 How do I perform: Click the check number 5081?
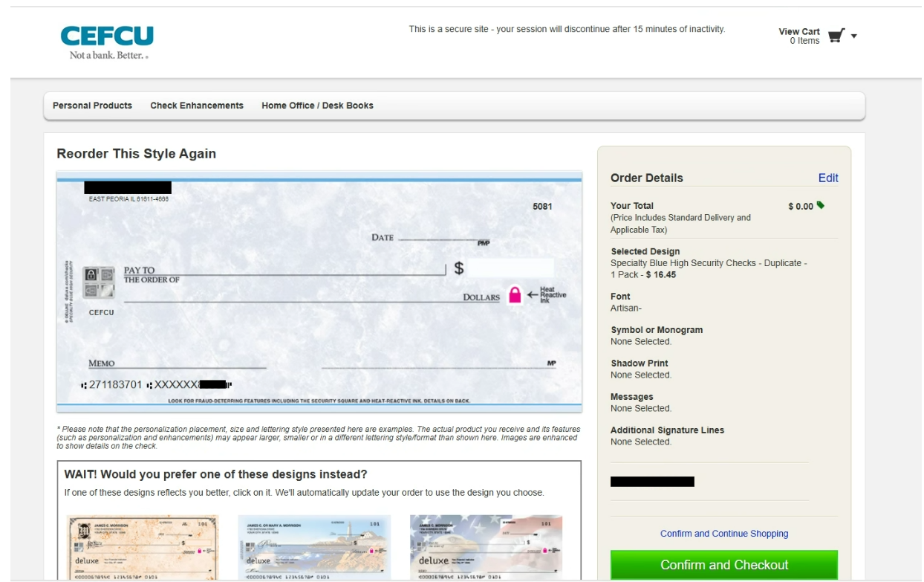[x=542, y=207]
